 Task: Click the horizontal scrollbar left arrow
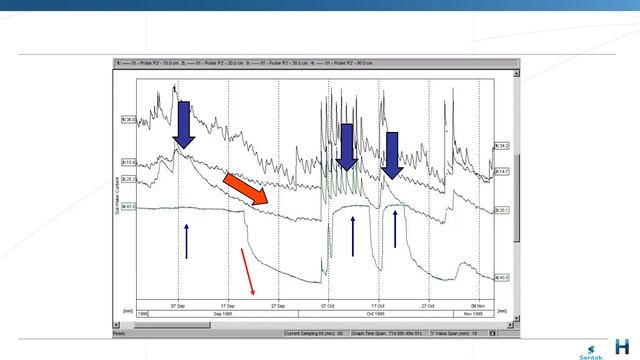tap(116, 325)
